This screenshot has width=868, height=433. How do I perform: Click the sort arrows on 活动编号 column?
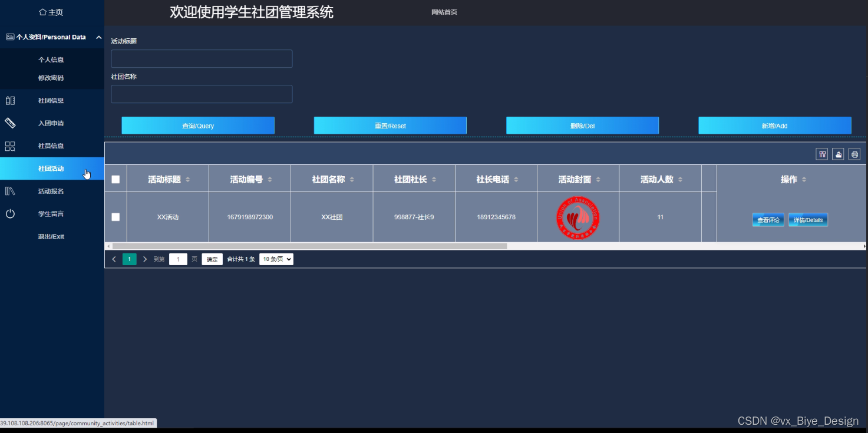pyautogui.click(x=270, y=180)
